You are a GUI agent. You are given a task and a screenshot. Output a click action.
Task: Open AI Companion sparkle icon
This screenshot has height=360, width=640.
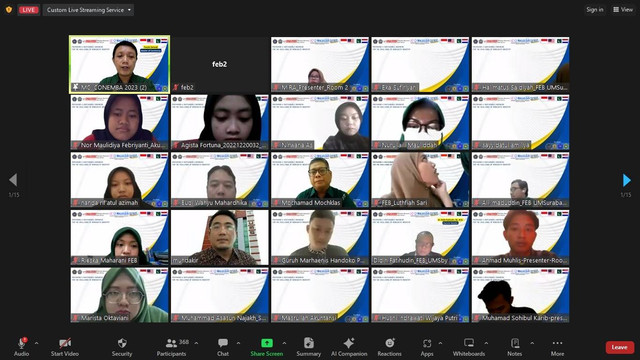[x=349, y=343]
